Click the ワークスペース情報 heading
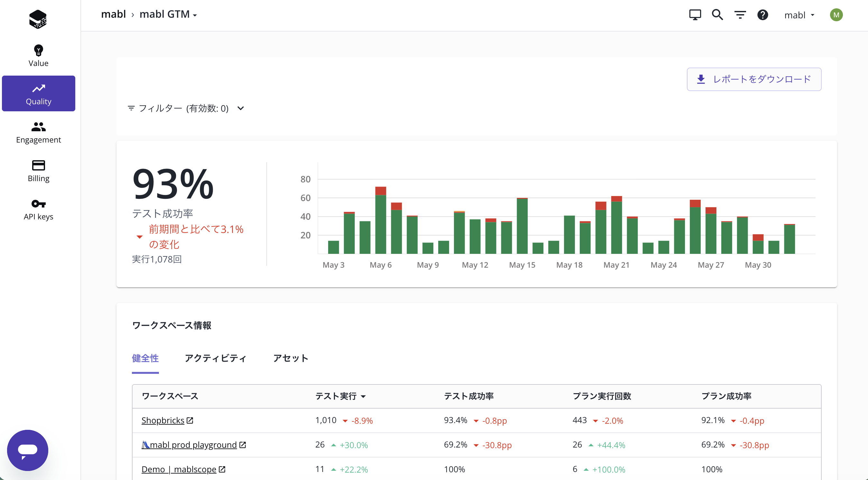Viewport: 868px width, 480px height. click(x=171, y=325)
